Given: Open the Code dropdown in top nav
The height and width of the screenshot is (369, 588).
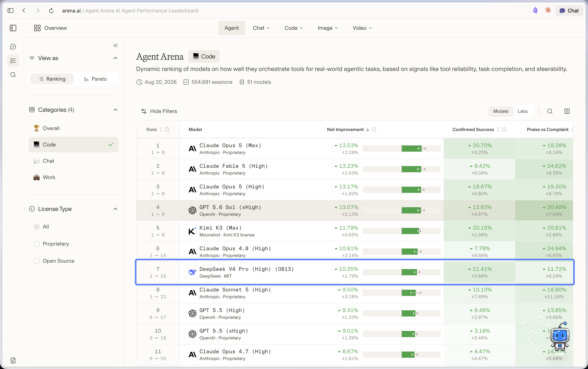Looking at the screenshot, I should pyautogui.click(x=294, y=28).
